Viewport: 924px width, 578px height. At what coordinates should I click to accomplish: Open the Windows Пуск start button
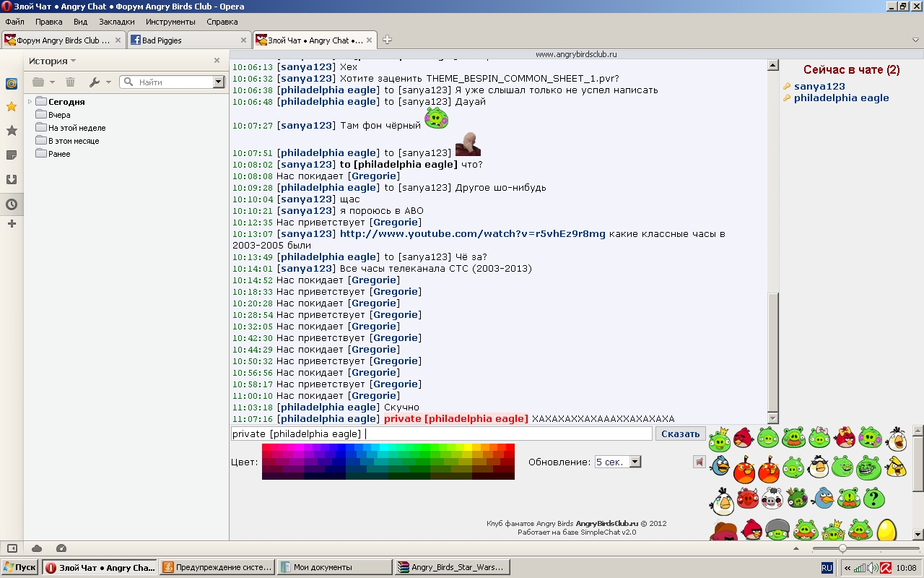tap(19, 568)
